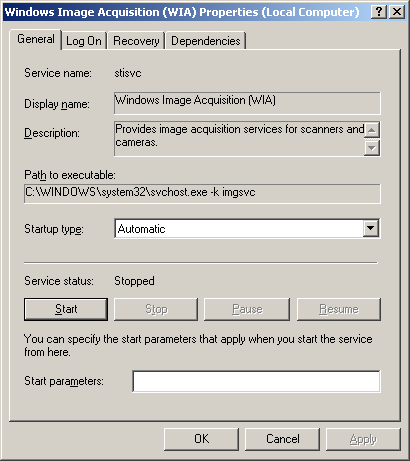Viewport: 410px width, 461px height.
Task: Click the Apply button
Action: pos(363,439)
